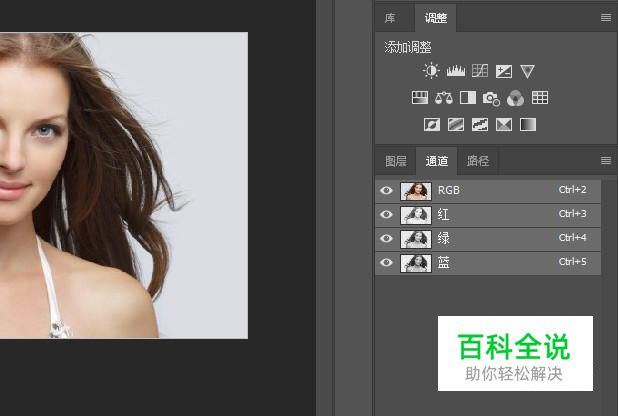The width and height of the screenshot is (618, 416).
Task: Add Brightness/Contrast adjustment
Action: [x=431, y=71]
